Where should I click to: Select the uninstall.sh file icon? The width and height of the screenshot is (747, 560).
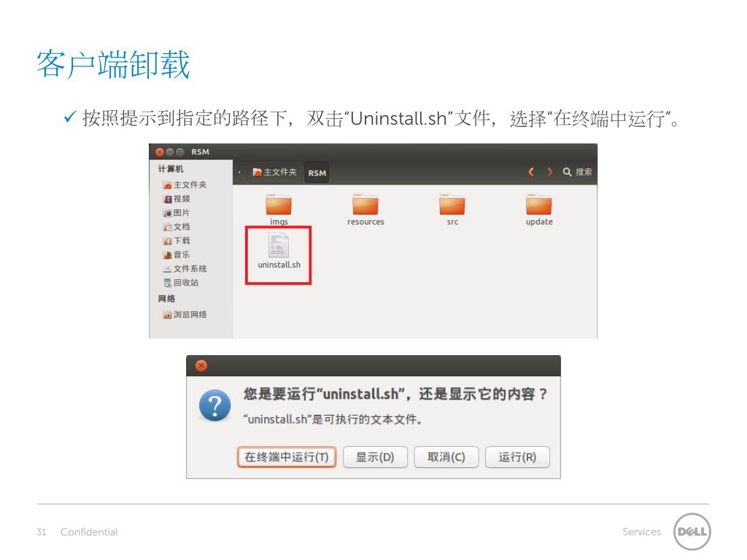tap(279, 245)
